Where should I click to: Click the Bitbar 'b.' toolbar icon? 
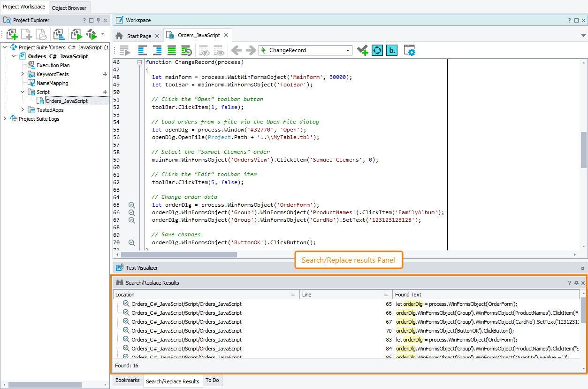click(x=392, y=50)
